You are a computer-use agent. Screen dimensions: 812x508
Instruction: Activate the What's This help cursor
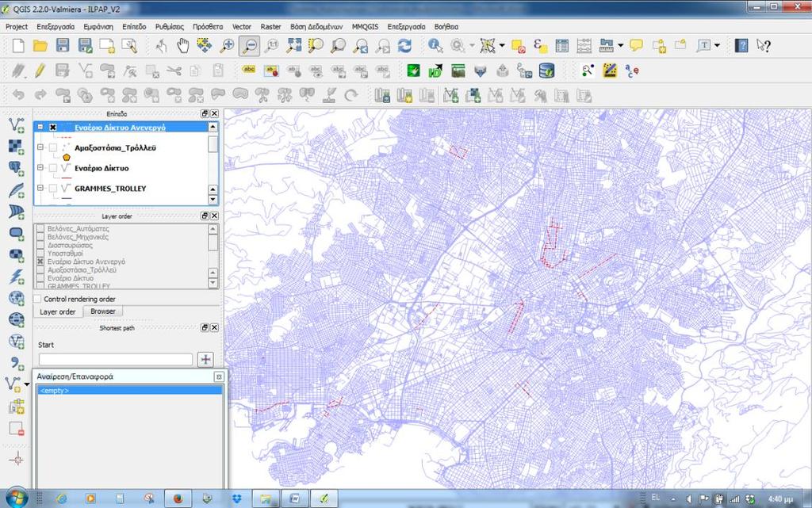[764, 45]
